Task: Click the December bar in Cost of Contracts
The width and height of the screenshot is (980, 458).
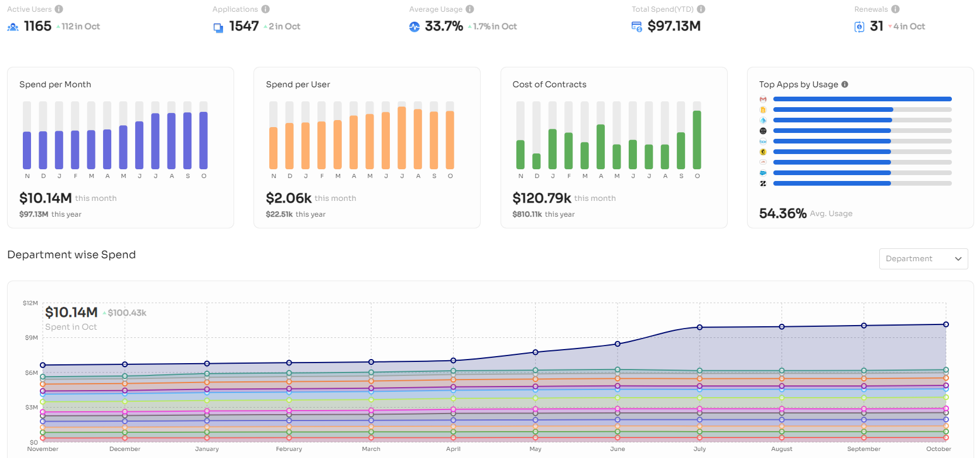Action: pos(536,162)
